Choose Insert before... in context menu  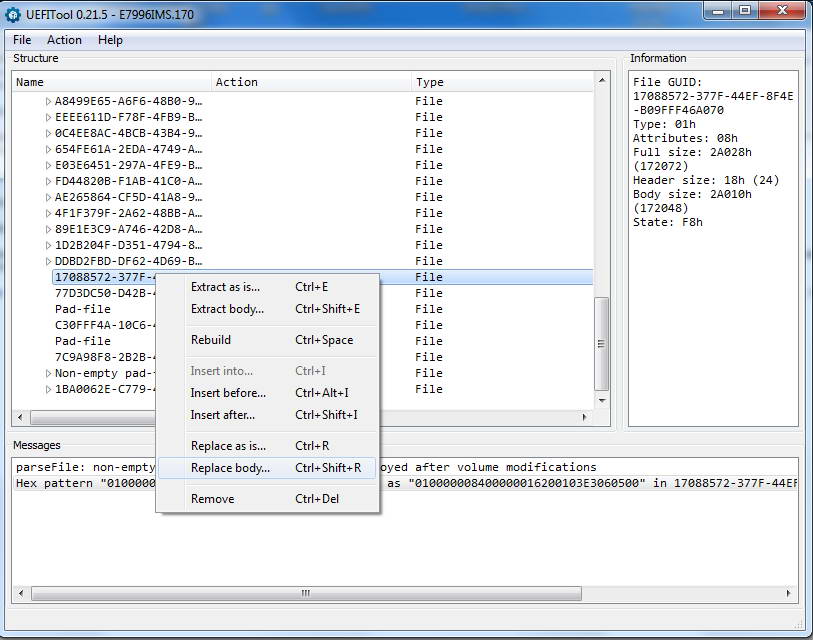[267, 393]
